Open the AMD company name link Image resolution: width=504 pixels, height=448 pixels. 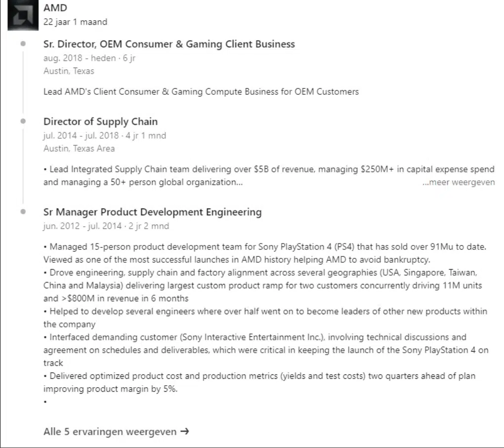tap(55, 8)
